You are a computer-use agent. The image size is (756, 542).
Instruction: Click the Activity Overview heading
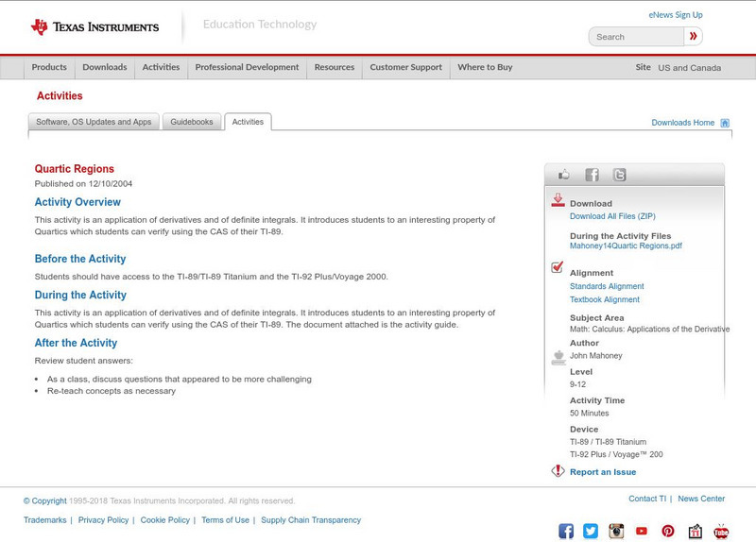click(77, 202)
